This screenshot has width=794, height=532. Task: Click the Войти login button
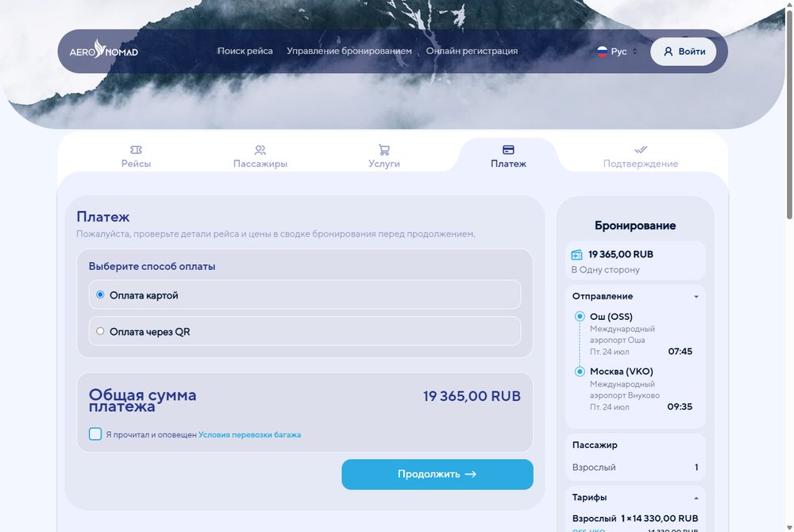683,51
